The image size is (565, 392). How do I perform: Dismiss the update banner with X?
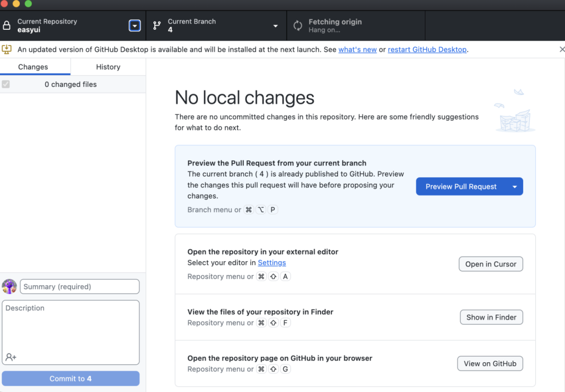click(562, 50)
